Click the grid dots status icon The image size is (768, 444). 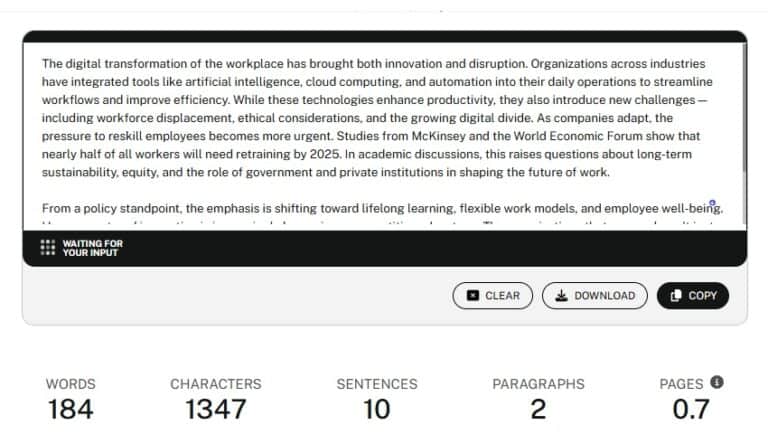click(x=47, y=247)
